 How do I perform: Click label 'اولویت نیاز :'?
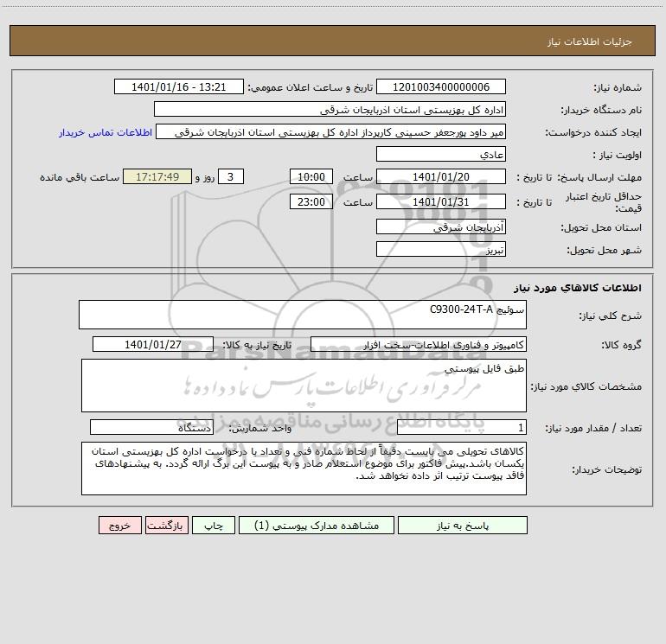point(618,155)
